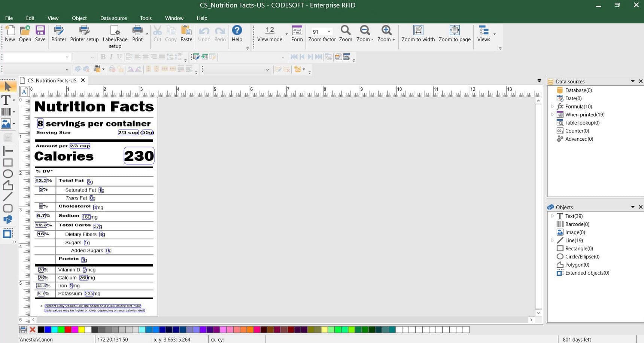Select the Barcode creation tool

(6, 111)
